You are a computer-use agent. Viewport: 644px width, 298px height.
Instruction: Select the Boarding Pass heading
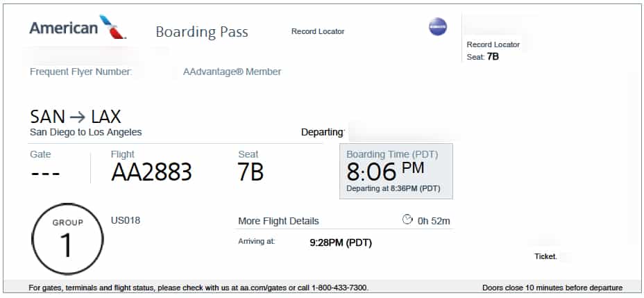202,32
